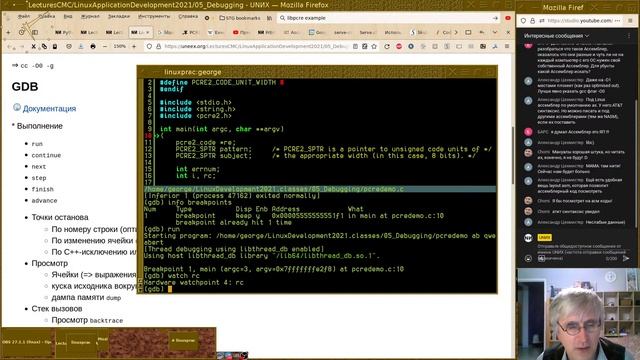Switch to the YouTube tab

241,32
